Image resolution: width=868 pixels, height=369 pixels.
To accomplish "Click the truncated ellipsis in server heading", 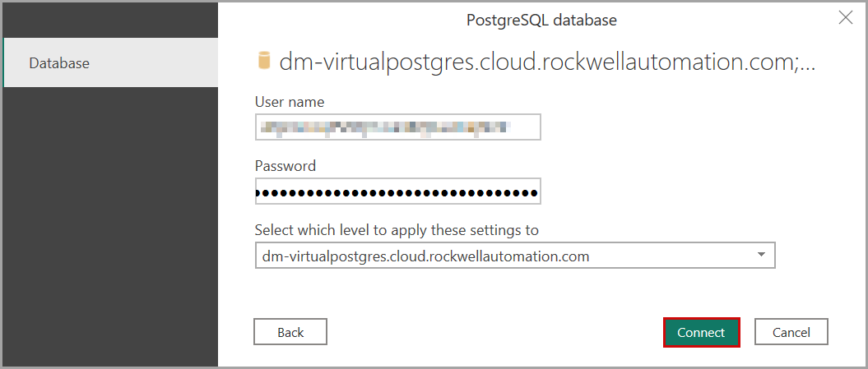I will click(x=806, y=63).
